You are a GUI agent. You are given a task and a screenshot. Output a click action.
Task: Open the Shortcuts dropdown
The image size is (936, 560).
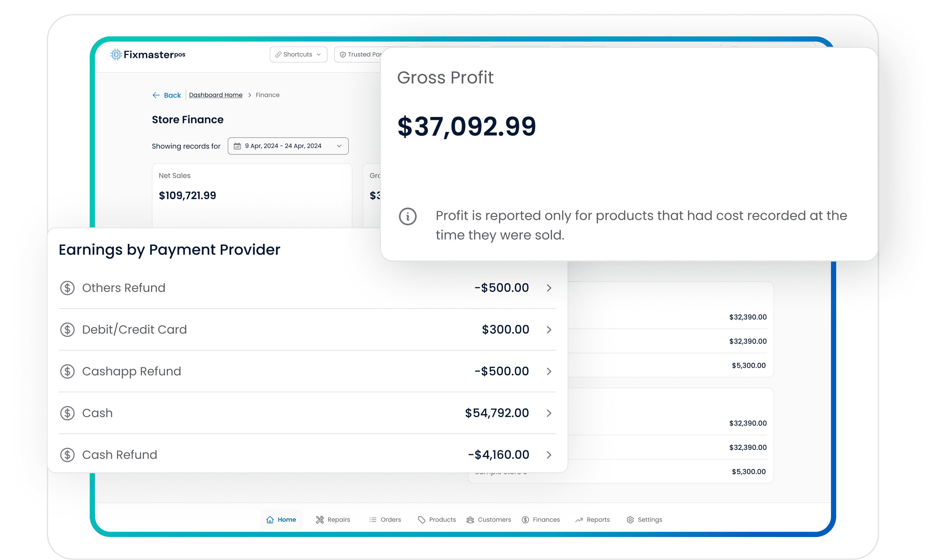coord(298,54)
